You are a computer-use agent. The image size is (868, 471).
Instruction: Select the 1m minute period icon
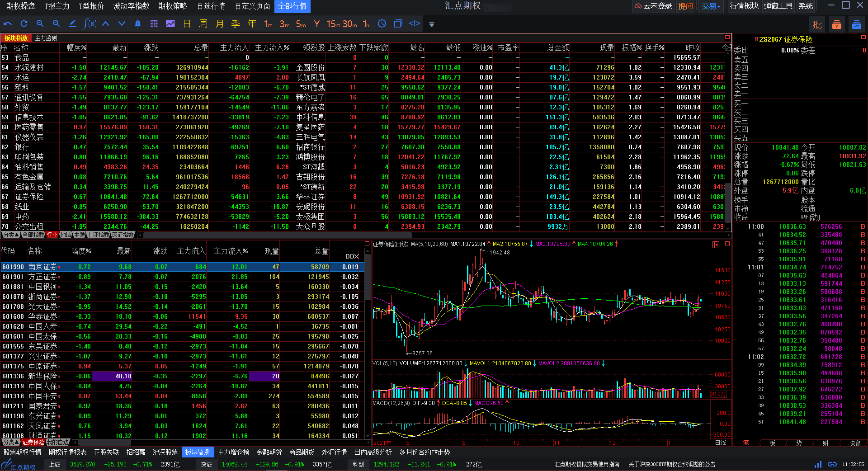click(268, 24)
